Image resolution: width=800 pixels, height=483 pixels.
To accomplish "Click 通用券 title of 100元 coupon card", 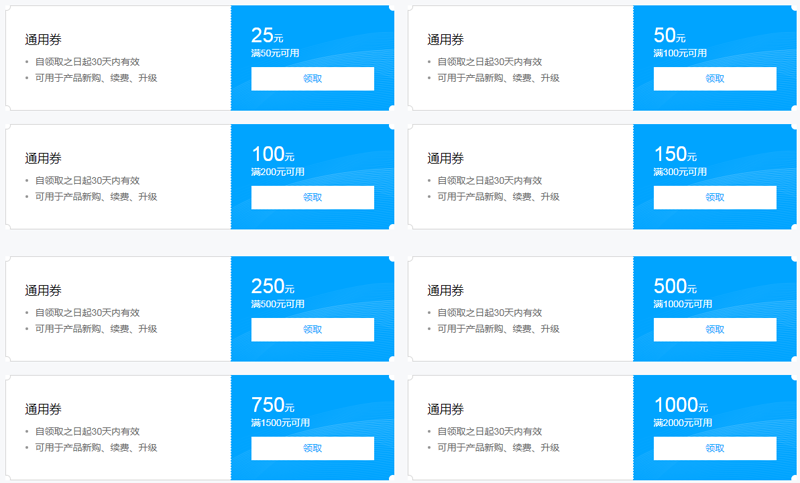I will (x=43, y=159).
